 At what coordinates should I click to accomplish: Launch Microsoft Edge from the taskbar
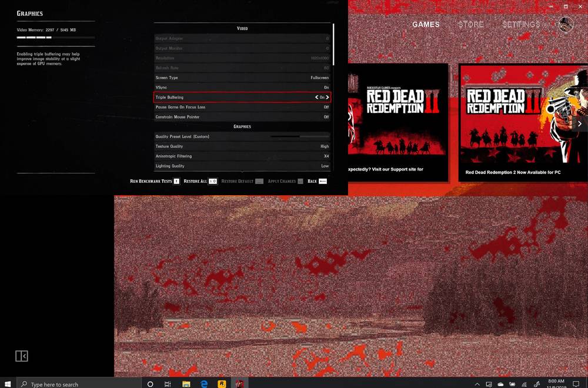pyautogui.click(x=204, y=384)
